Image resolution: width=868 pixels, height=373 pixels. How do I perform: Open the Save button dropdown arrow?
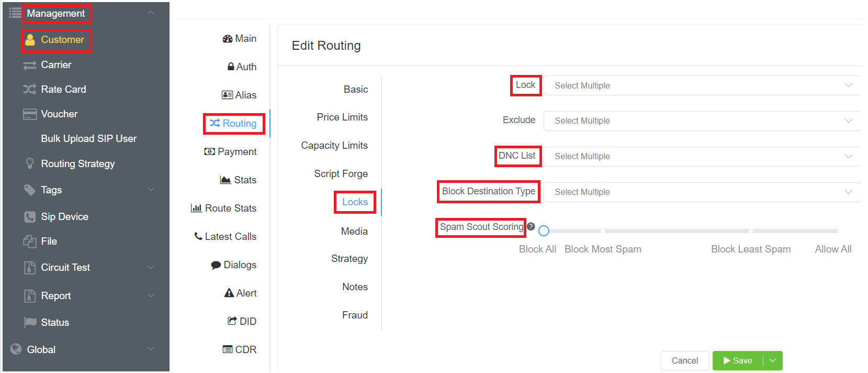[773, 360]
